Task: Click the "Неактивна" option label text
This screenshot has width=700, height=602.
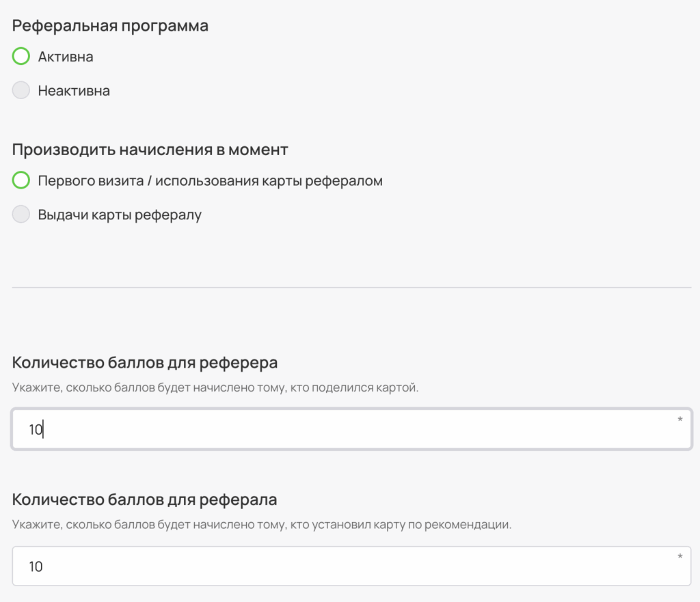Action: coord(74,91)
